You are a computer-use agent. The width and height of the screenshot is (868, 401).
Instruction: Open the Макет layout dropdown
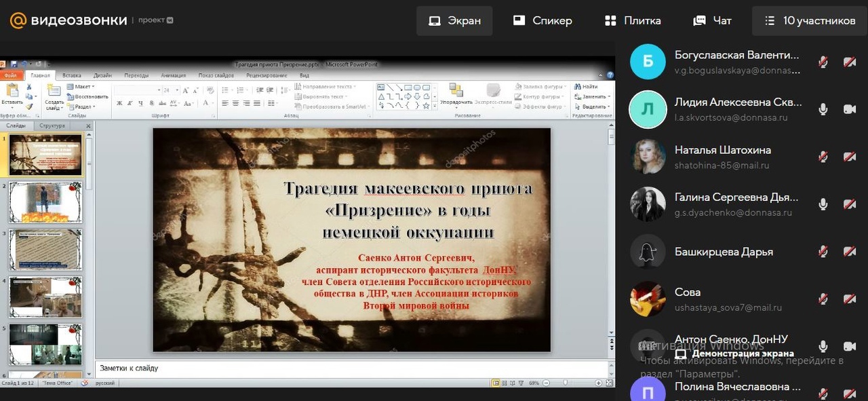[x=81, y=87]
